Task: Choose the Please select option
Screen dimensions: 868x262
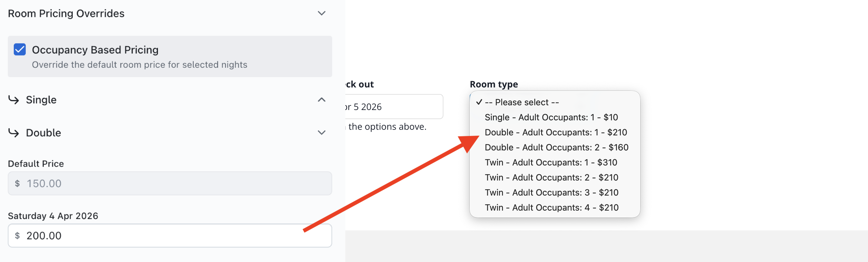Action: pyautogui.click(x=522, y=102)
